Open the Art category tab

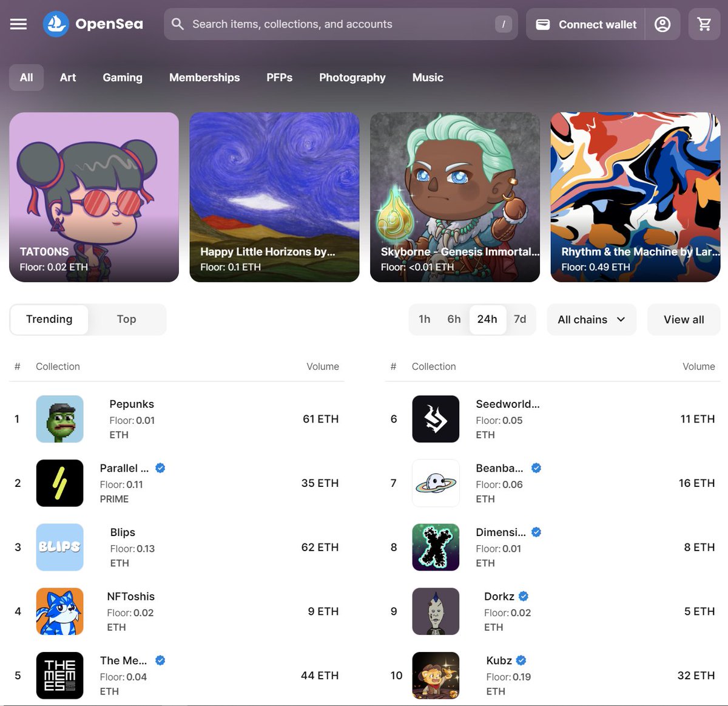[x=68, y=78]
